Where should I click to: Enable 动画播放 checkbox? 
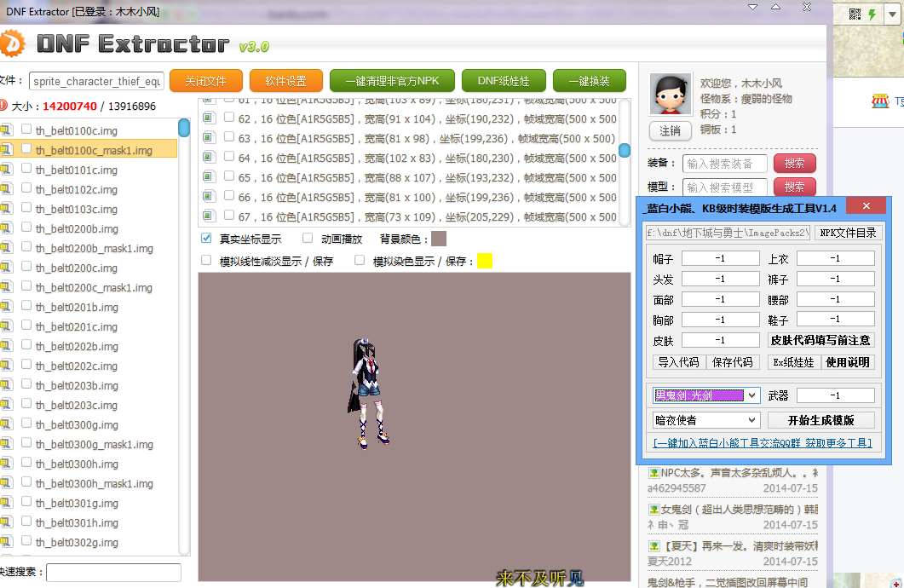coord(308,238)
